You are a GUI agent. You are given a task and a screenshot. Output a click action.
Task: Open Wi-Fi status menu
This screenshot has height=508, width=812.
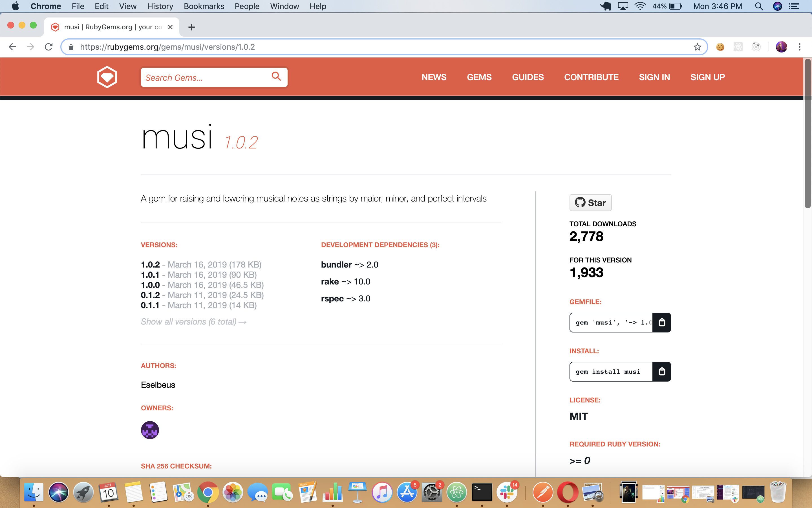coord(640,6)
